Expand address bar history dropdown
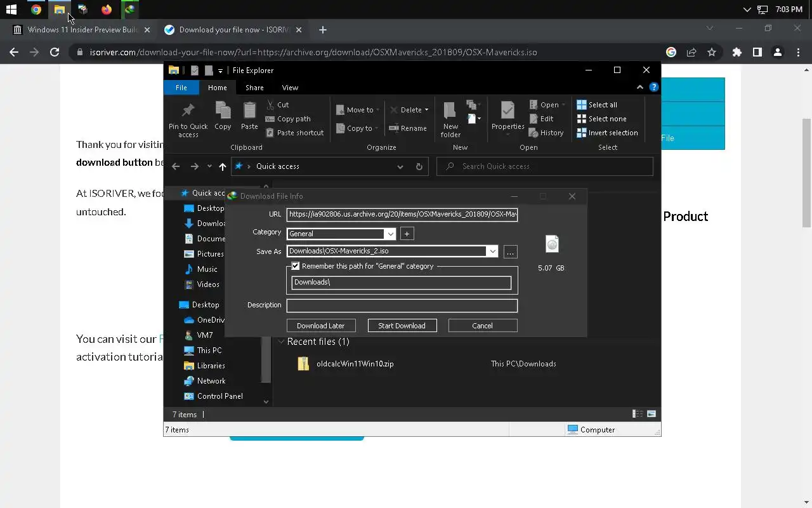The image size is (812, 508). [x=400, y=166]
